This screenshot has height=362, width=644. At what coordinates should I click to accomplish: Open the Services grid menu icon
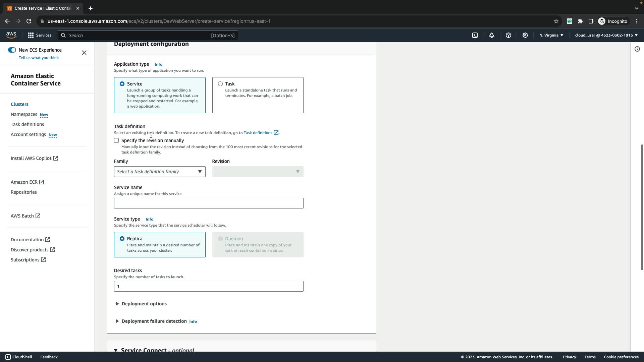pyautogui.click(x=31, y=35)
